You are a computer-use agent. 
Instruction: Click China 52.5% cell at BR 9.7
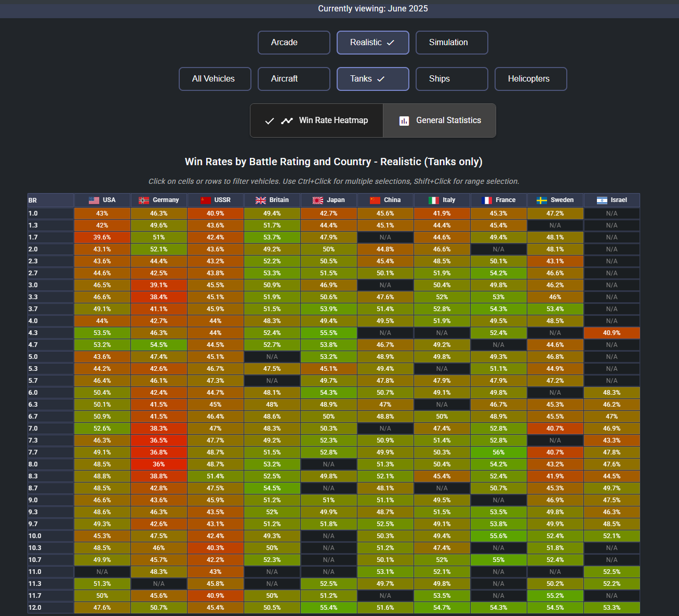[385, 524]
